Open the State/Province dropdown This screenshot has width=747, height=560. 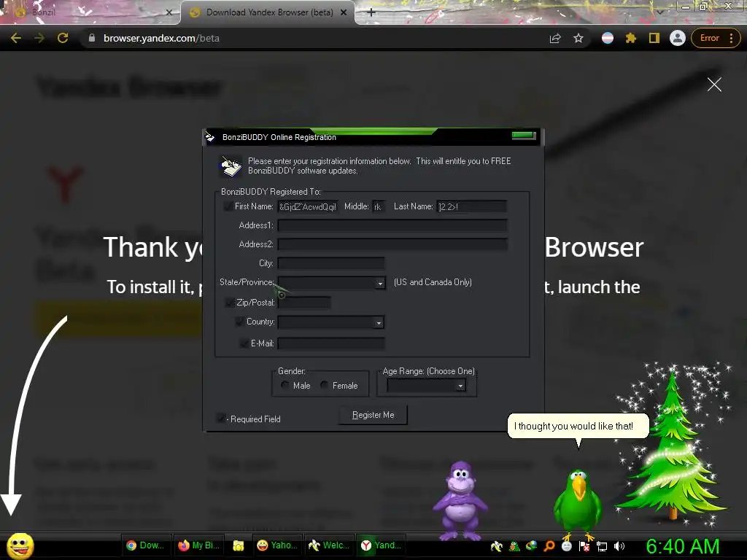[379, 284]
